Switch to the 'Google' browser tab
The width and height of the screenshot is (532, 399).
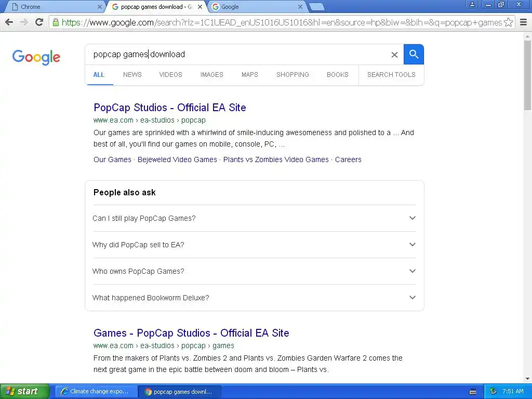(x=258, y=7)
